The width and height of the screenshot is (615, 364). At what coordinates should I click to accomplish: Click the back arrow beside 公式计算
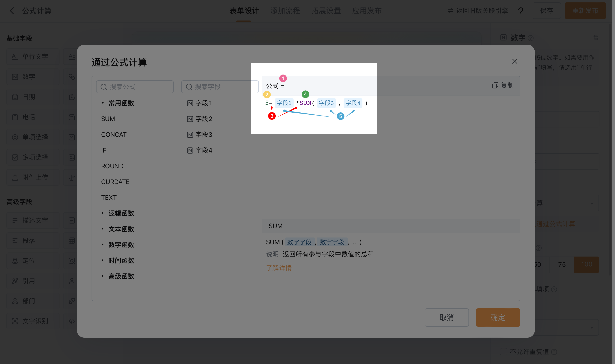12,11
